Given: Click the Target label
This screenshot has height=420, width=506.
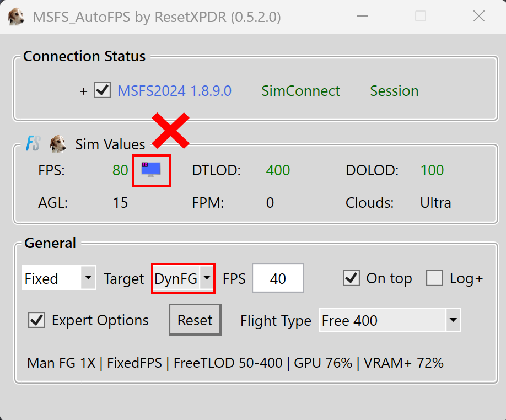Looking at the screenshot, I should (x=124, y=279).
